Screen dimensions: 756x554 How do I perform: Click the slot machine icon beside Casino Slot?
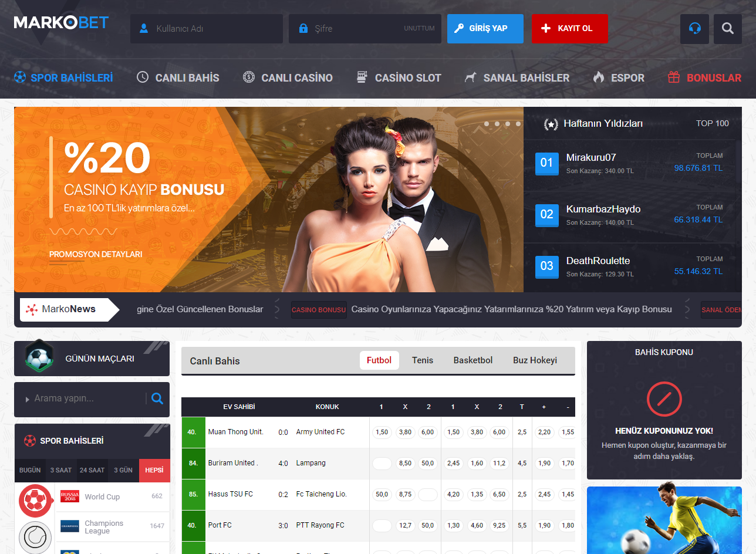click(362, 77)
